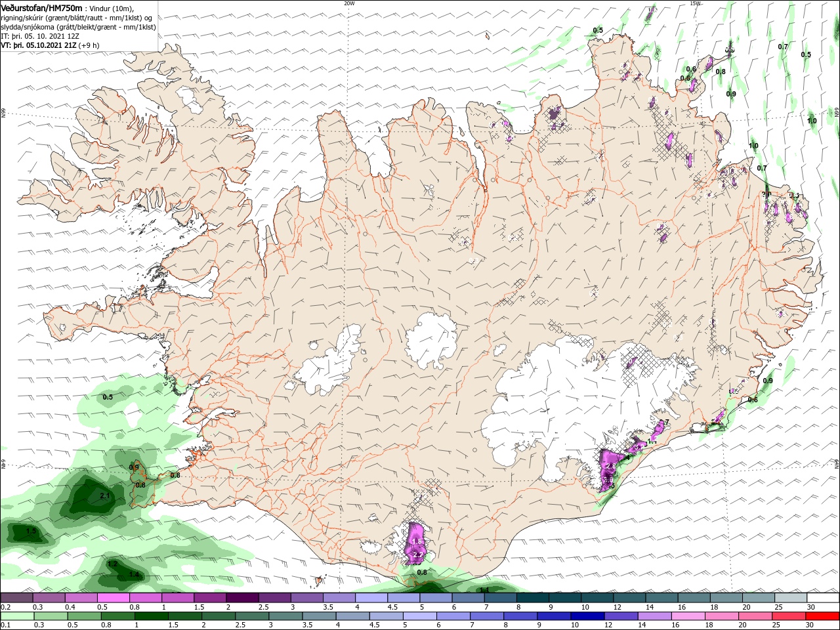Click the 2.2 value on the Mýrdalsjökull snow patch

417,555
